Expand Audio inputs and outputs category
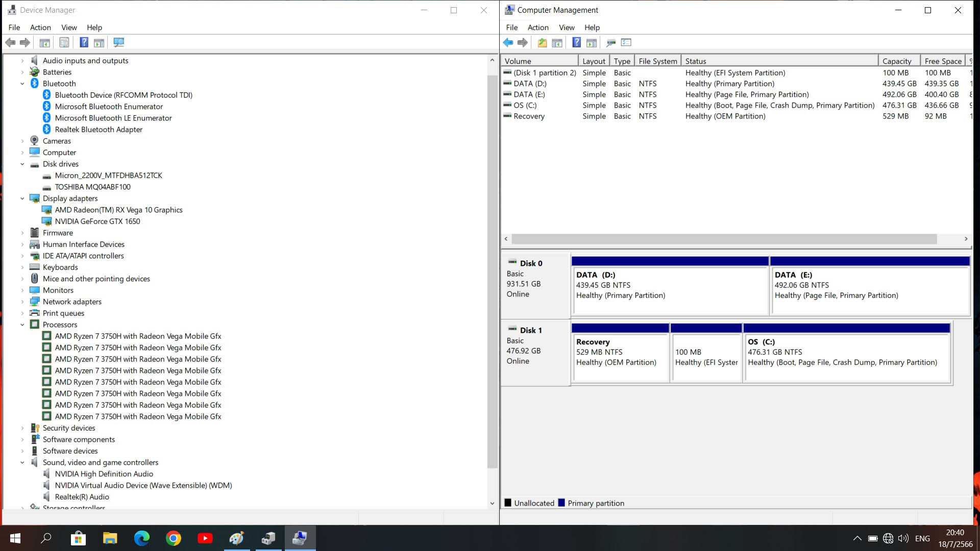This screenshot has width=980, height=551. [22, 61]
